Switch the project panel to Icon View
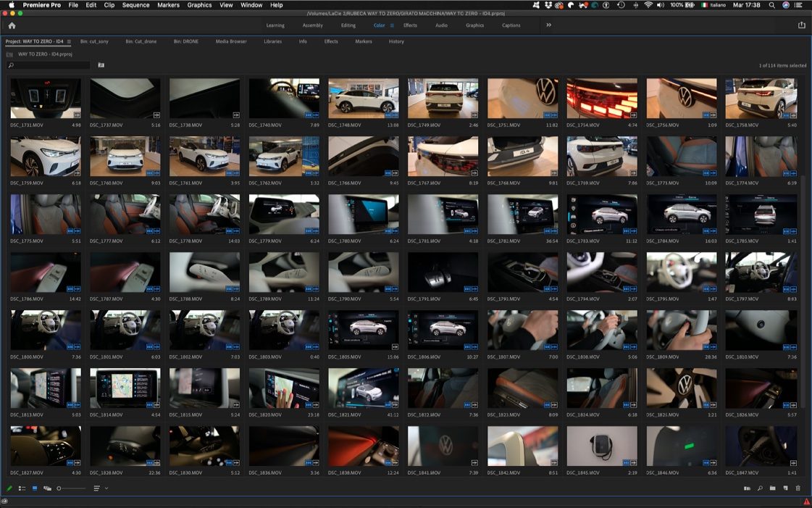Viewport: 812px width, 508px height. click(x=35, y=488)
